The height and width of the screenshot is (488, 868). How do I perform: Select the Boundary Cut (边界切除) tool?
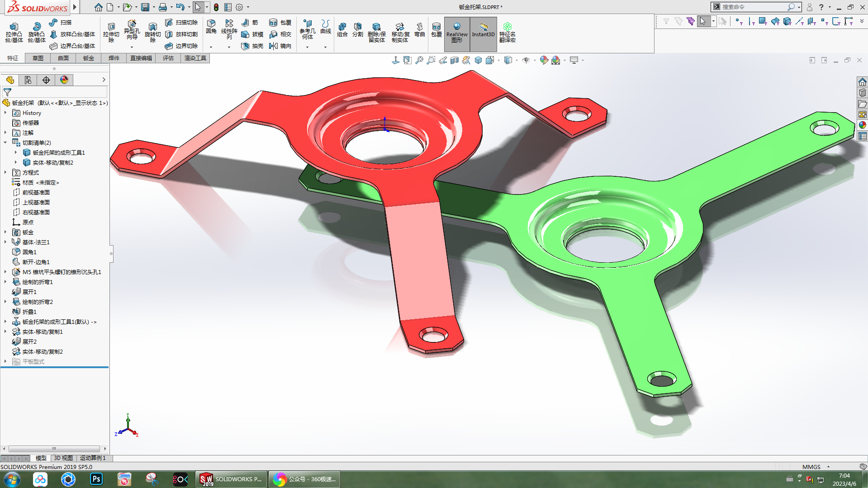point(181,46)
